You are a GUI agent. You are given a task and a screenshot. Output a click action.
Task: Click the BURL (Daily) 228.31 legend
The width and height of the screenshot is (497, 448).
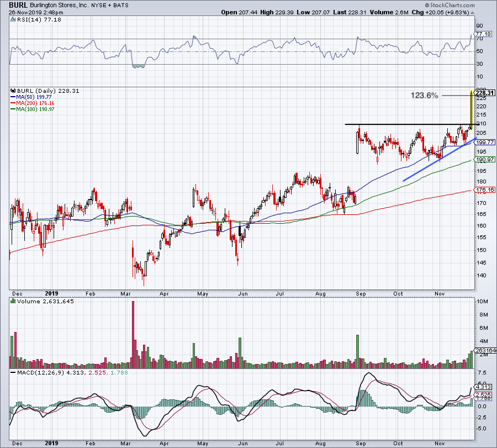coord(48,91)
